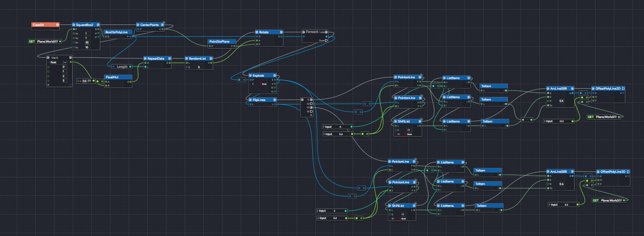Expand the Input node with value 2
Viewport: 644px width, 236px height.
pos(318,211)
